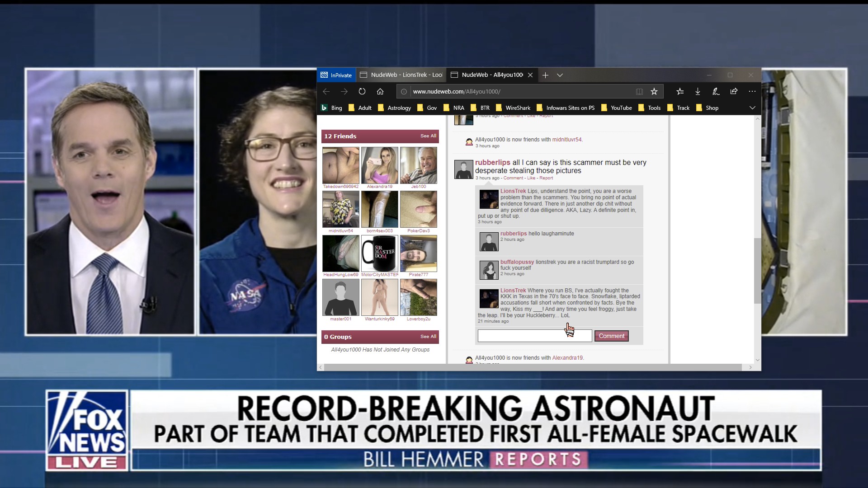This screenshot has width=868, height=488.
Task: Open the reading view icon
Action: coord(639,91)
